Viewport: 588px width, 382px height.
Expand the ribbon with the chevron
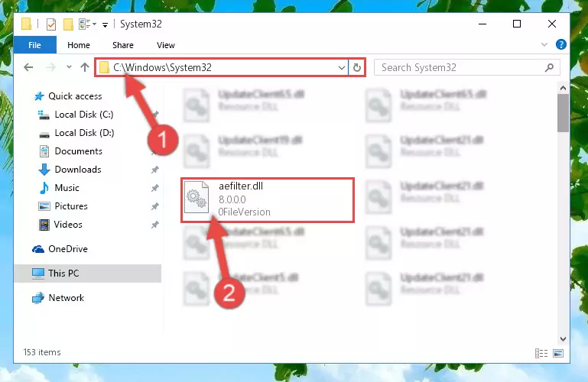coord(544,44)
